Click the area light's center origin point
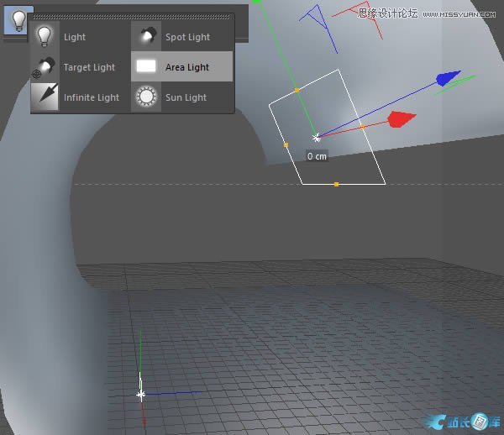The width and height of the screenshot is (504, 435). click(317, 137)
